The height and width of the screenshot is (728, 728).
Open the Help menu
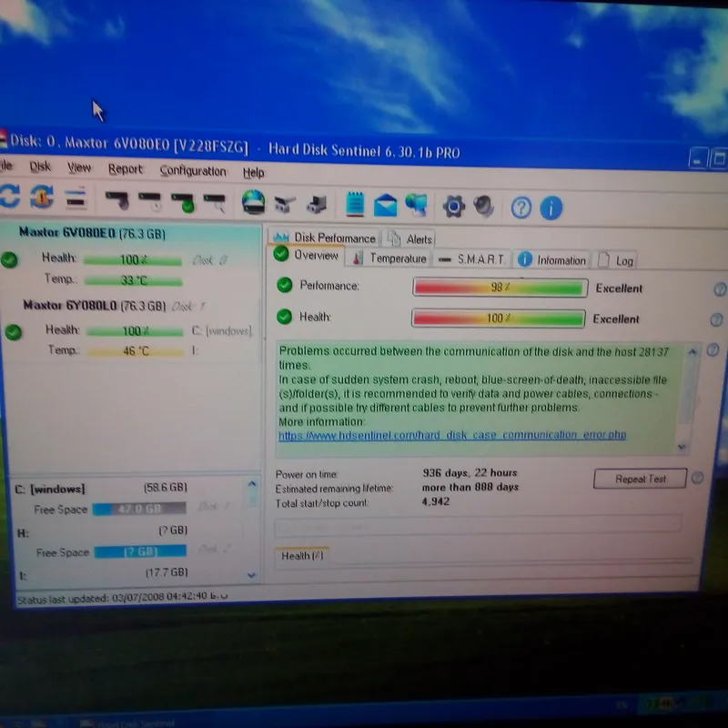[254, 173]
